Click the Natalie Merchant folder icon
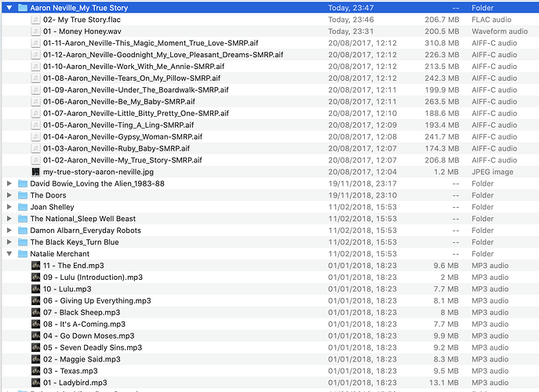 23,253
